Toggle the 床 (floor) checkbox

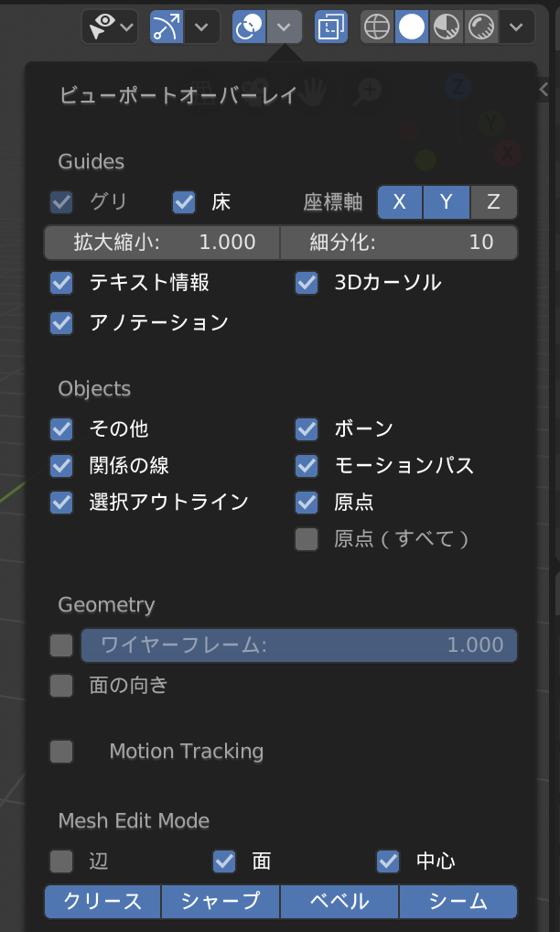tap(184, 202)
